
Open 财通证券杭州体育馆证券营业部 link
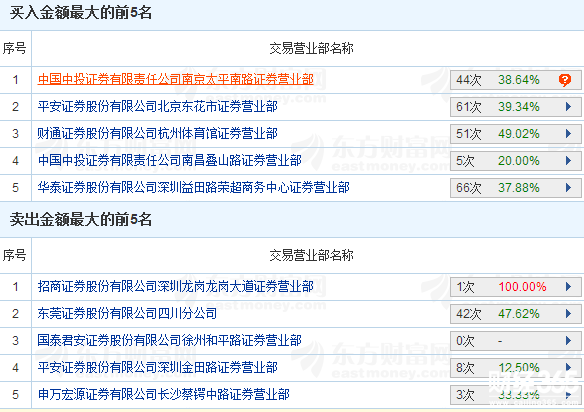click(158, 133)
